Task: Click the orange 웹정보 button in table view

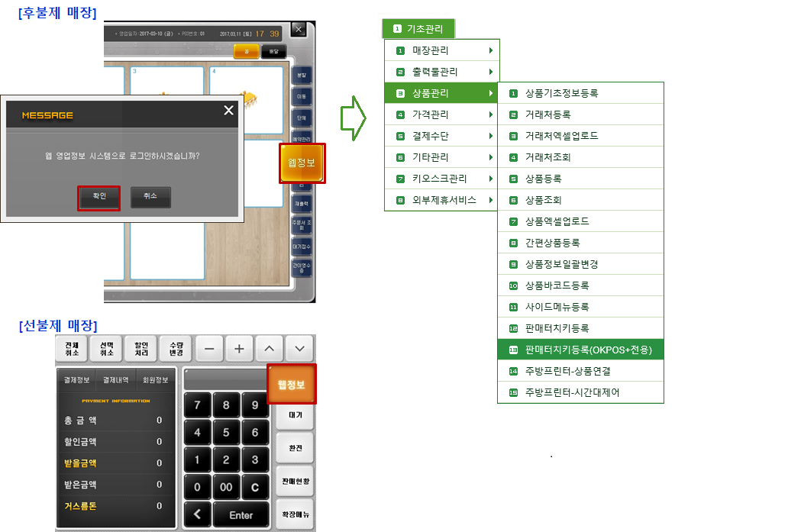Action: pos(302,163)
